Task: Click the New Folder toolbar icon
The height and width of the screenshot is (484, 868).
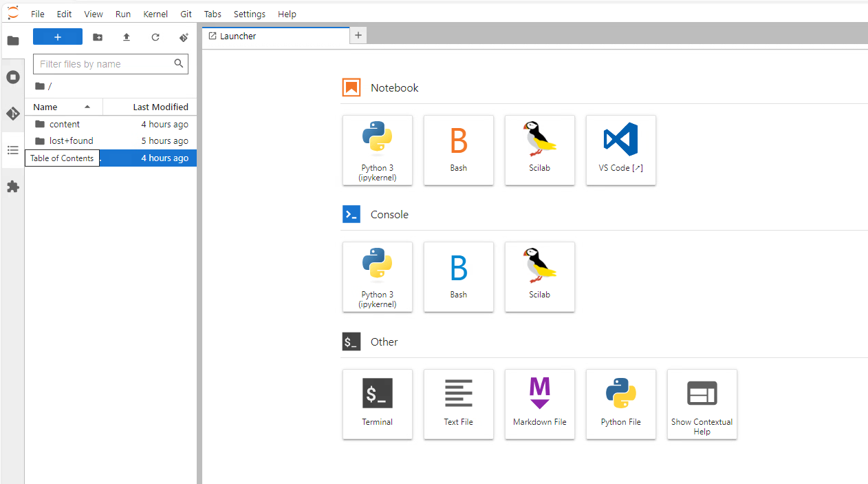Action: tap(98, 37)
